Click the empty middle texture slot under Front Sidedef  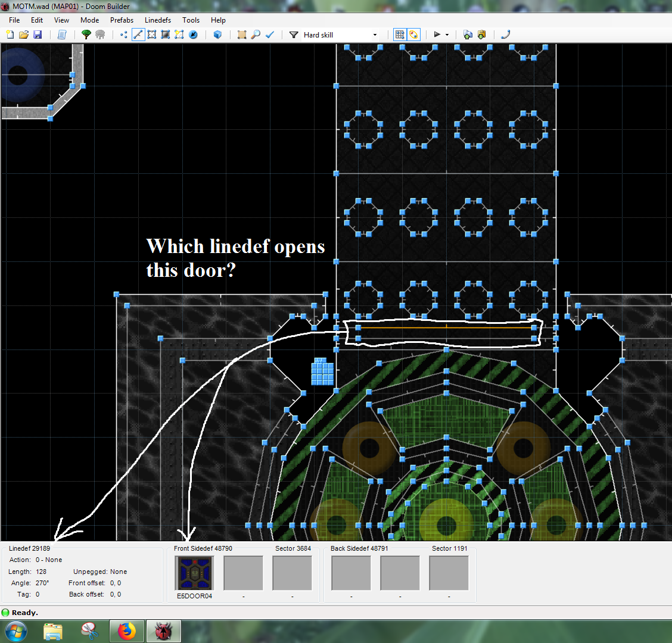tap(244, 573)
